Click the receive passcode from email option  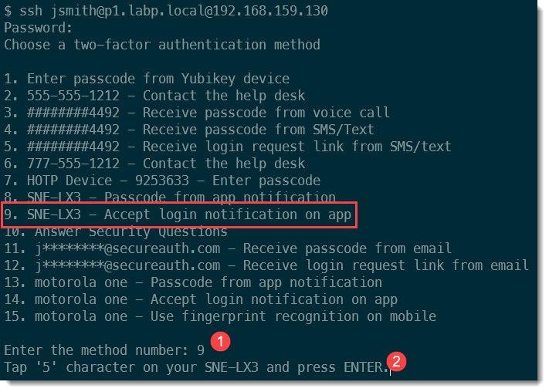click(228, 248)
